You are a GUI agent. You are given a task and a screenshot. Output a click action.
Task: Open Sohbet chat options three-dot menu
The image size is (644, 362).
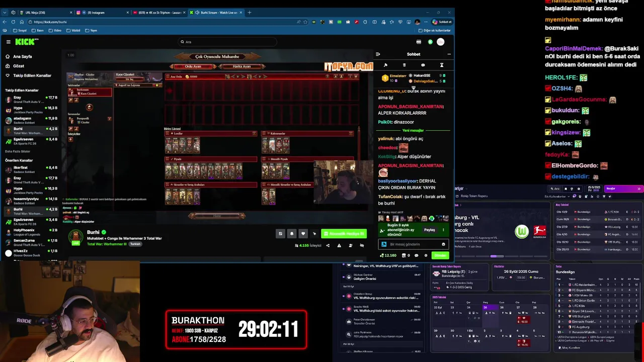coord(449,54)
